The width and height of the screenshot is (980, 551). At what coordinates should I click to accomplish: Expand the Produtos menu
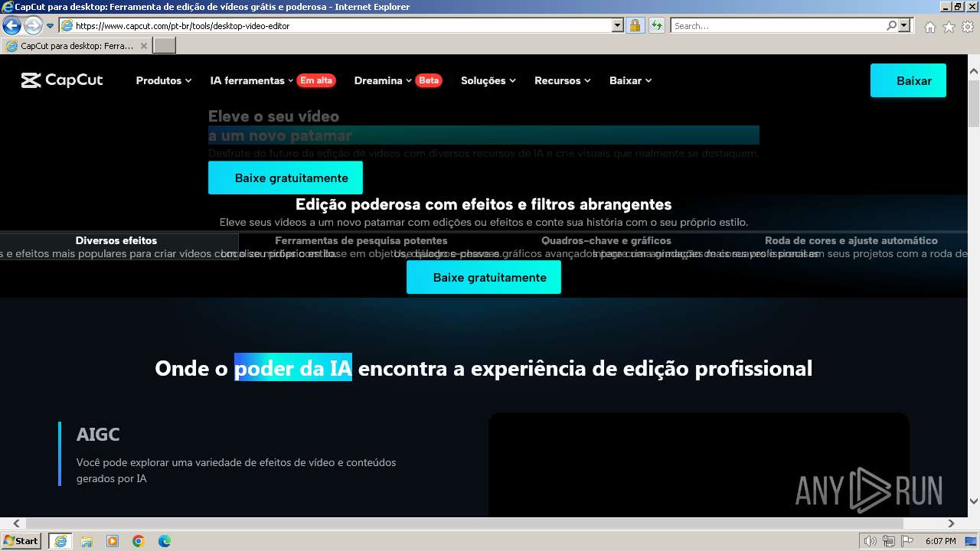(x=164, y=80)
